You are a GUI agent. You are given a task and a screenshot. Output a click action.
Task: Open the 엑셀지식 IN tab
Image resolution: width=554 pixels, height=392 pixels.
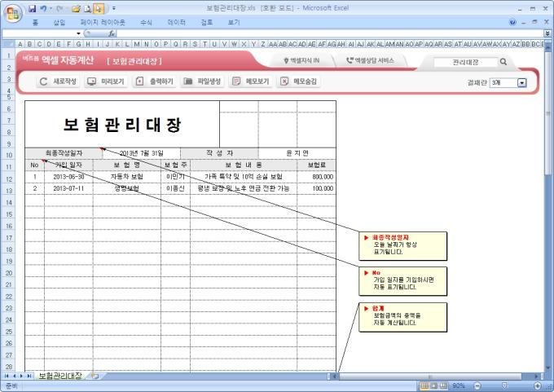point(301,61)
